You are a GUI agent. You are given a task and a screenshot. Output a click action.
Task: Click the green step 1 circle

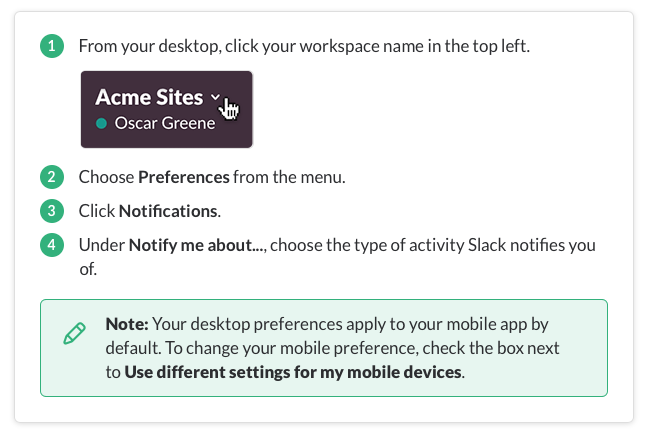(x=52, y=46)
